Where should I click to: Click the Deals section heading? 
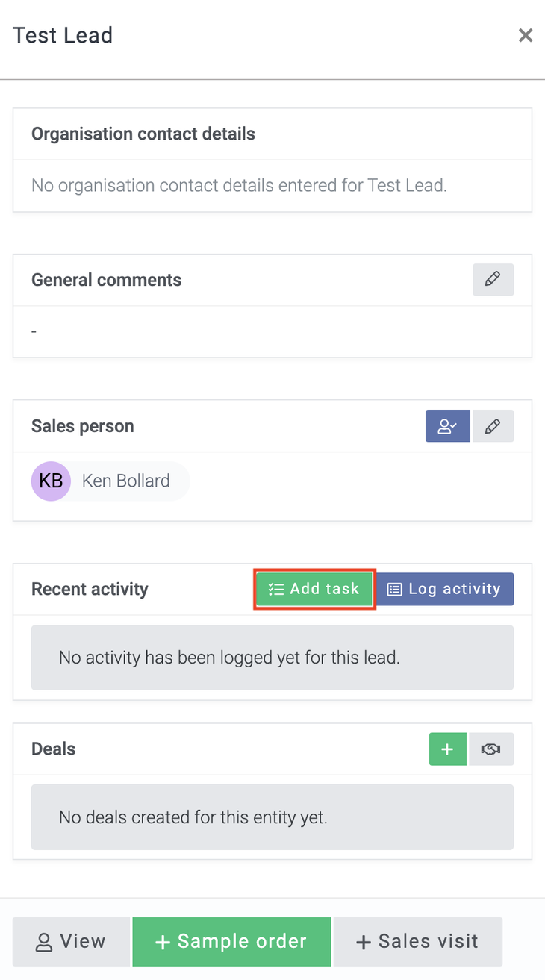[x=53, y=749]
